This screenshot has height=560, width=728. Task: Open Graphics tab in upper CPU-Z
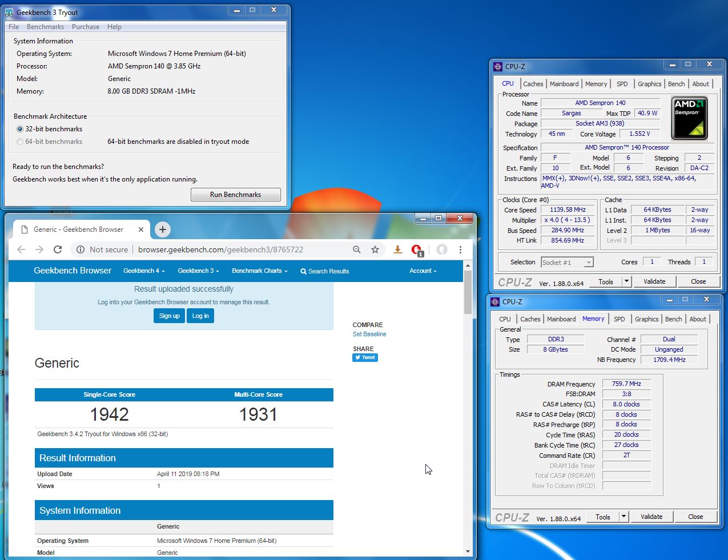pos(650,84)
